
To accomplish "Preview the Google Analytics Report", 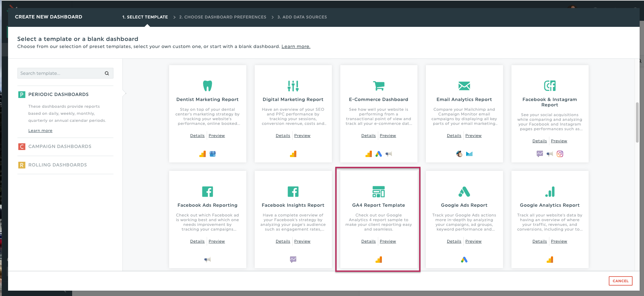I will click(x=559, y=241).
